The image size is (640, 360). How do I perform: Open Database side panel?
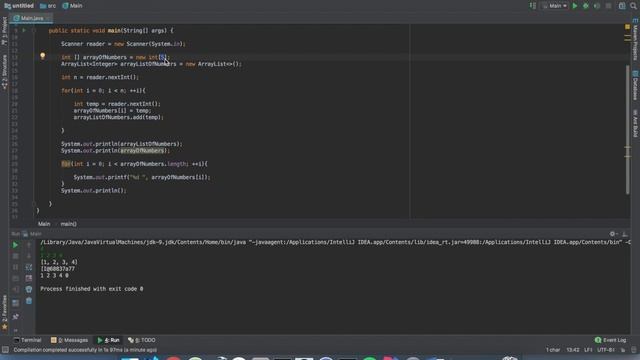pyautogui.click(x=636, y=85)
